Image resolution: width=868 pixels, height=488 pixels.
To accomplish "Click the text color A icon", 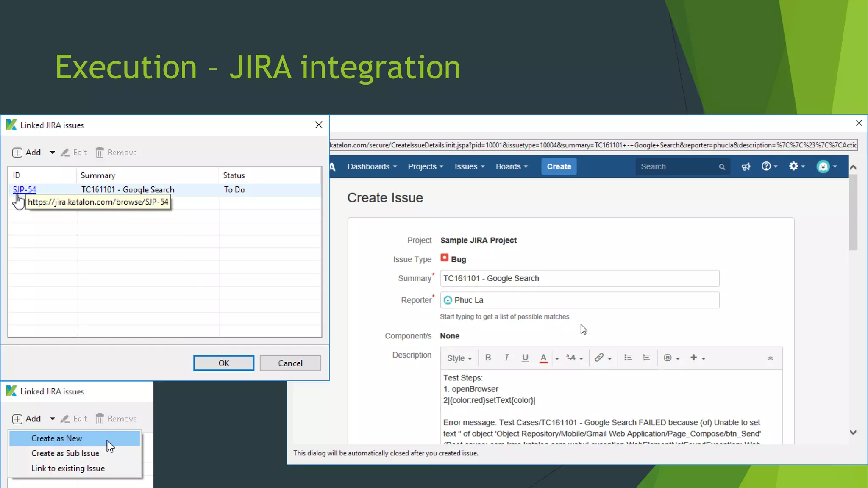I will 543,358.
